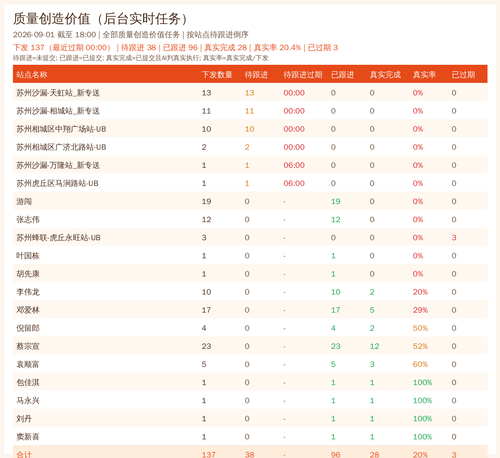Click the 100% value in the 窦新喜 row
This screenshot has width=500, height=458.
click(x=422, y=437)
